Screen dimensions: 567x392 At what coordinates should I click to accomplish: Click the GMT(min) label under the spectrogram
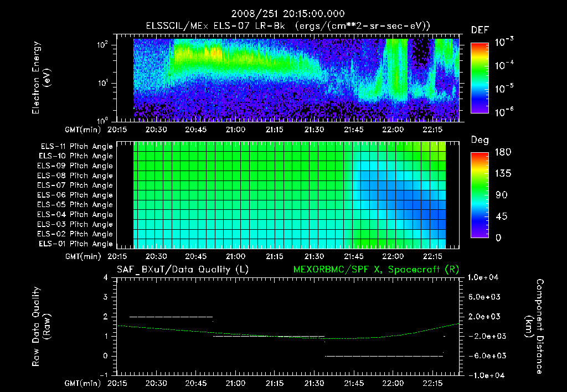tap(83, 130)
